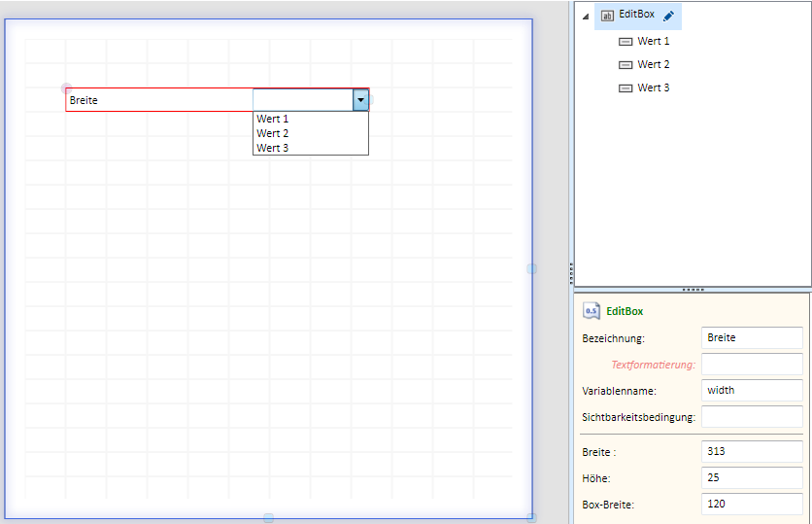Image resolution: width=812 pixels, height=524 pixels.
Task: Click the canvas bottom-edge resize handle
Action: click(x=269, y=518)
